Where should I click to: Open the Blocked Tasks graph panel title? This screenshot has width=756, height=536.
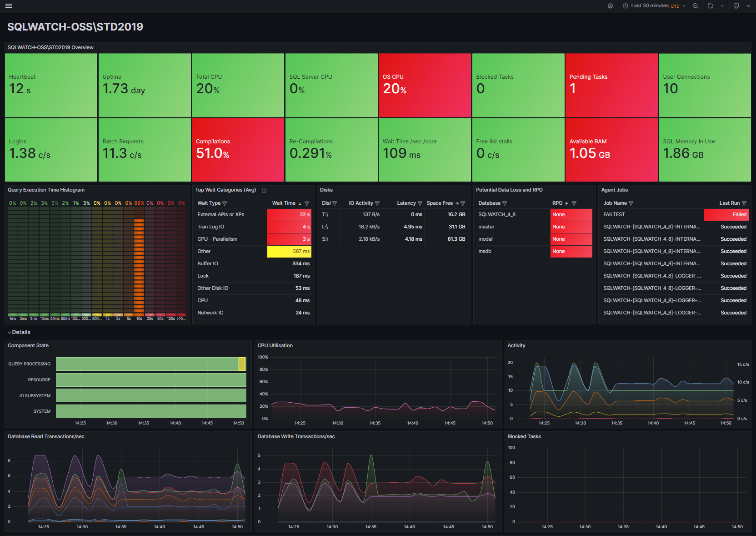(x=524, y=437)
